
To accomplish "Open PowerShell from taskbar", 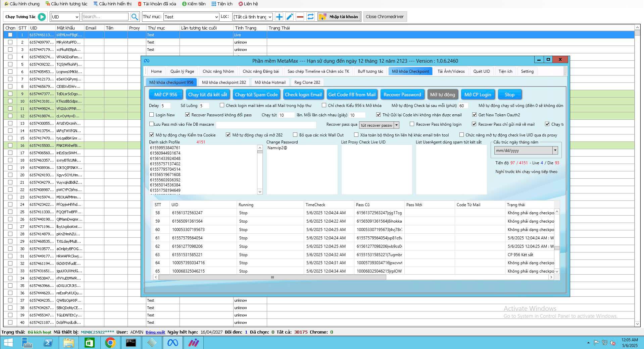I will point(48,343).
